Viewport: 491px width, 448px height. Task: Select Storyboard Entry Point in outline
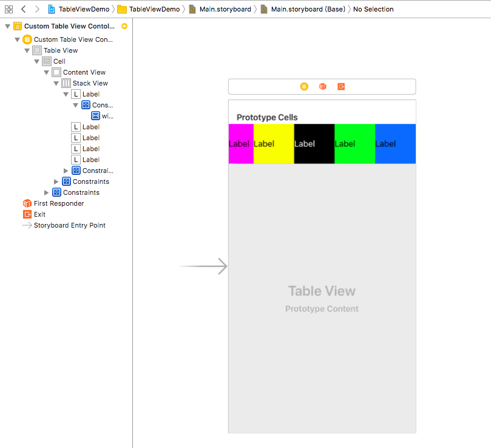pos(69,225)
